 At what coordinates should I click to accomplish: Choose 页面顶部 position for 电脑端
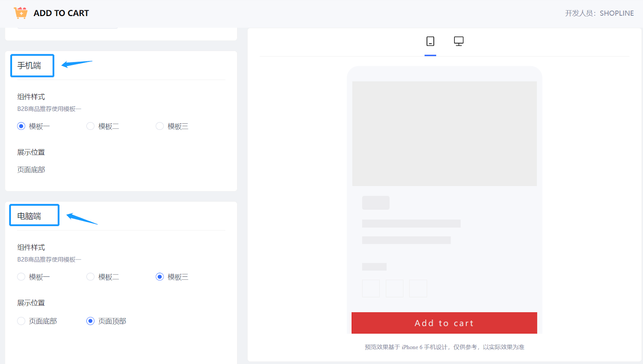[90, 321]
